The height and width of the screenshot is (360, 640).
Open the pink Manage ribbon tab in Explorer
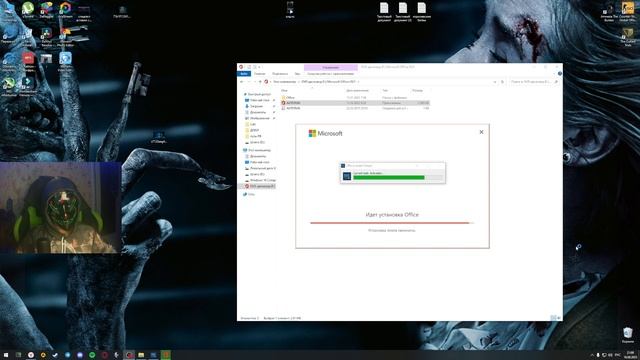coord(331,67)
